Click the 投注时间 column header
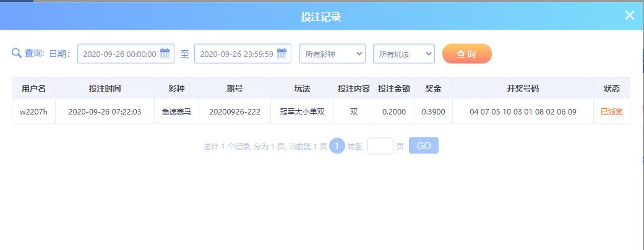The image size is (644, 250). point(105,88)
